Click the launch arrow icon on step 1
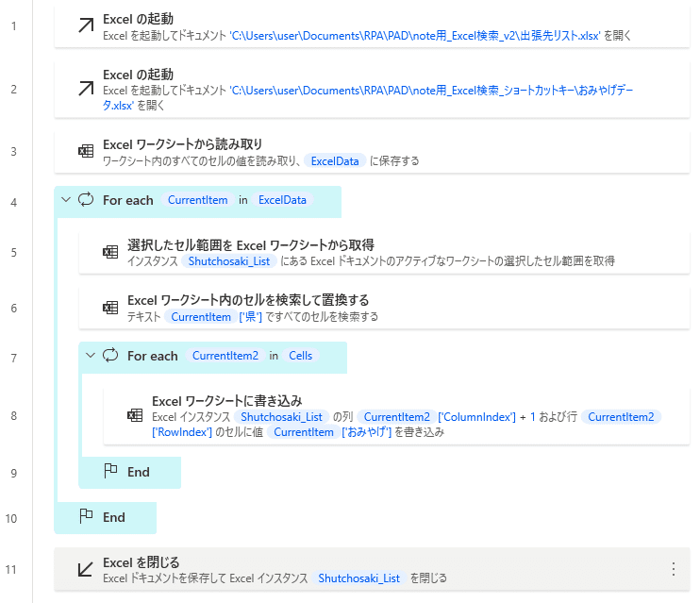Screen dimensions: 700x603 [86, 25]
